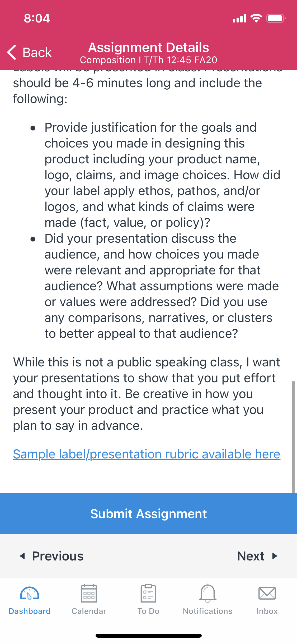The image size is (297, 644).
Task: Switch to the Notifications tab label
Action: point(208,611)
